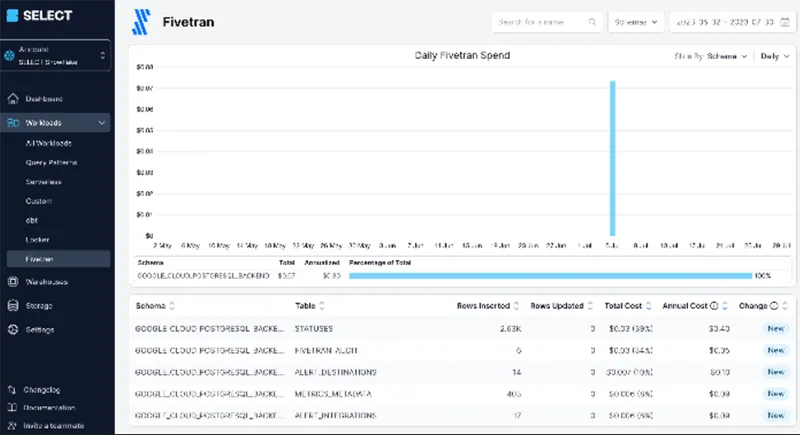Click the blue spend bar in the chart
The image size is (800, 435).
[x=612, y=158]
